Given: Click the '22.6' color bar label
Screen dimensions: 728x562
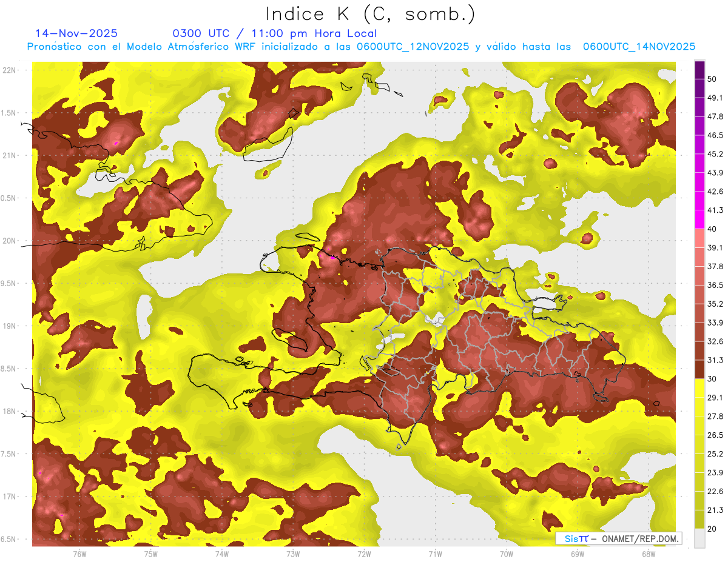Looking at the screenshot, I should [715, 492].
